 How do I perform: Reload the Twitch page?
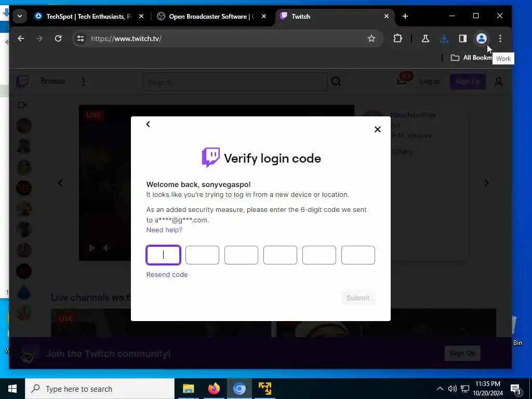pyautogui.click(x=58, y=38)
